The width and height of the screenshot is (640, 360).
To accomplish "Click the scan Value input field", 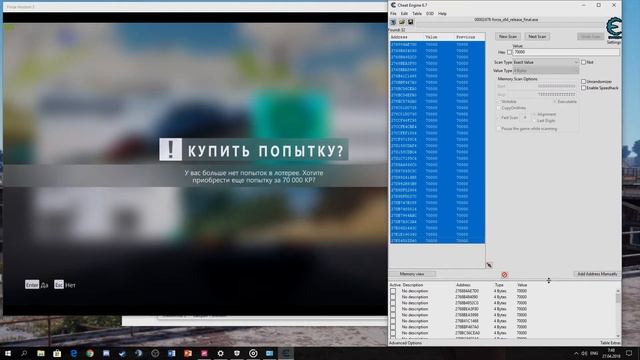I will [x=566, y=52].
